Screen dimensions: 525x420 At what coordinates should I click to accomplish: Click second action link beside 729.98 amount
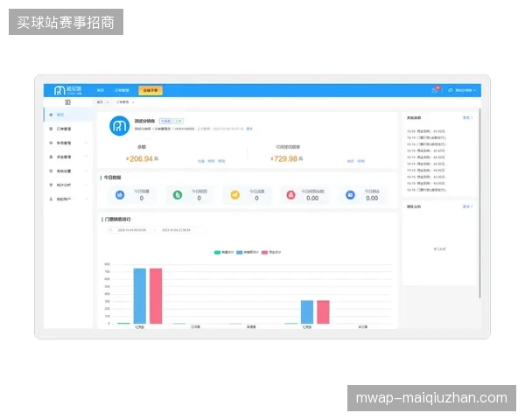click(360, 161)
